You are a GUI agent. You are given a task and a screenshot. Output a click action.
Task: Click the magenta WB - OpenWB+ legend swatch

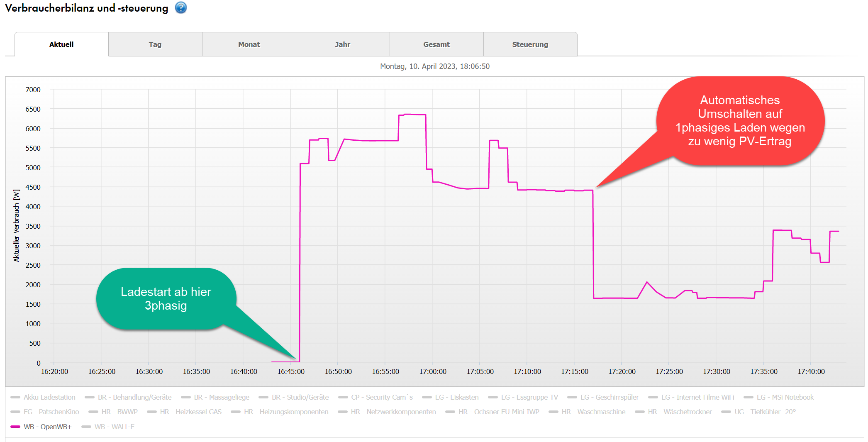(x=15, y=427)
